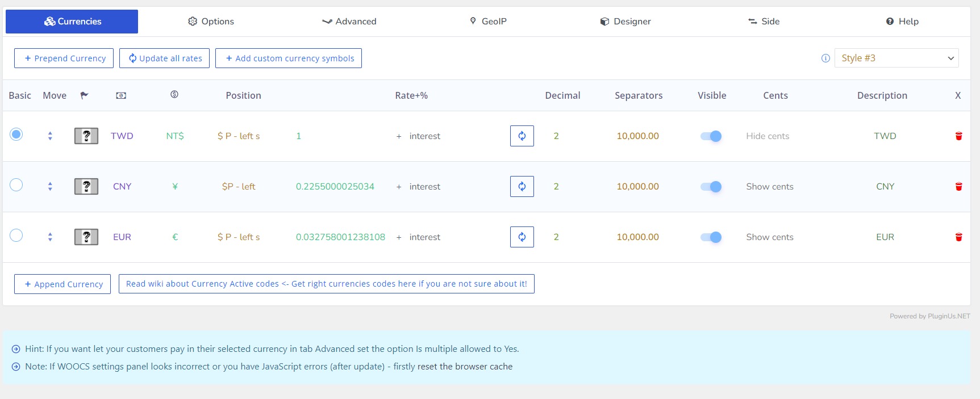Change the Hide cents option for TWD
Image resolution: width=980 pixels, height=399 pixels.
point(768,136)
